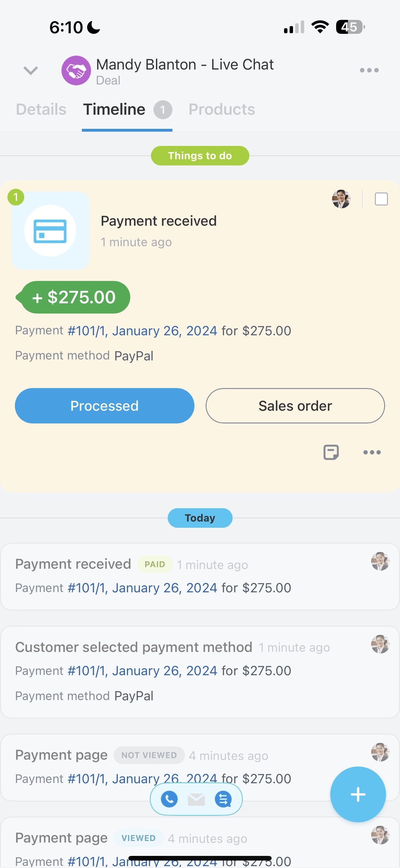The height and width of the screenshot is (868, 400).
Task: Select the Timeline tab
Action: tap(127, 109)
